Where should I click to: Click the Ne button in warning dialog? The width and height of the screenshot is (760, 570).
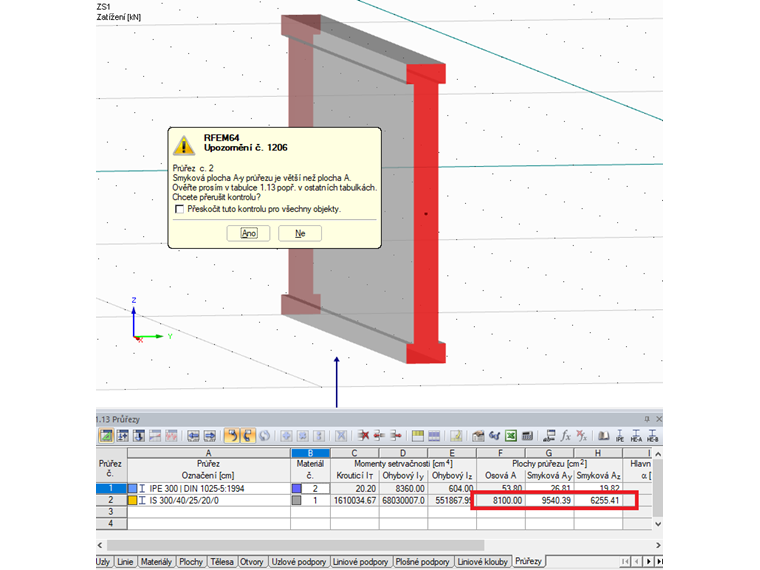[300, 233]
